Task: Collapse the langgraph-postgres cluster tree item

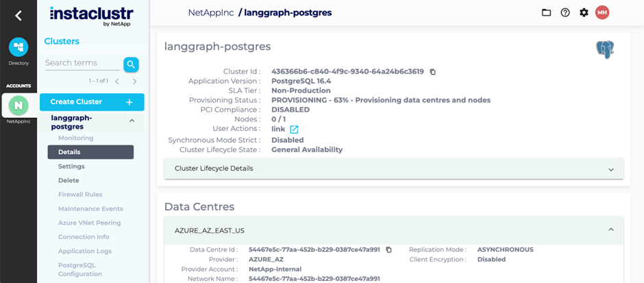Action: click(x=132, y=121)
